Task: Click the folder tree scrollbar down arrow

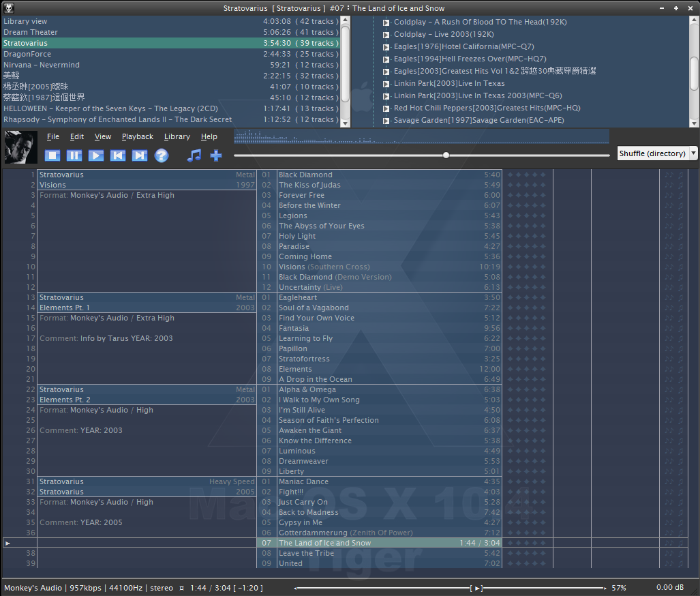Action: (694, 123)
